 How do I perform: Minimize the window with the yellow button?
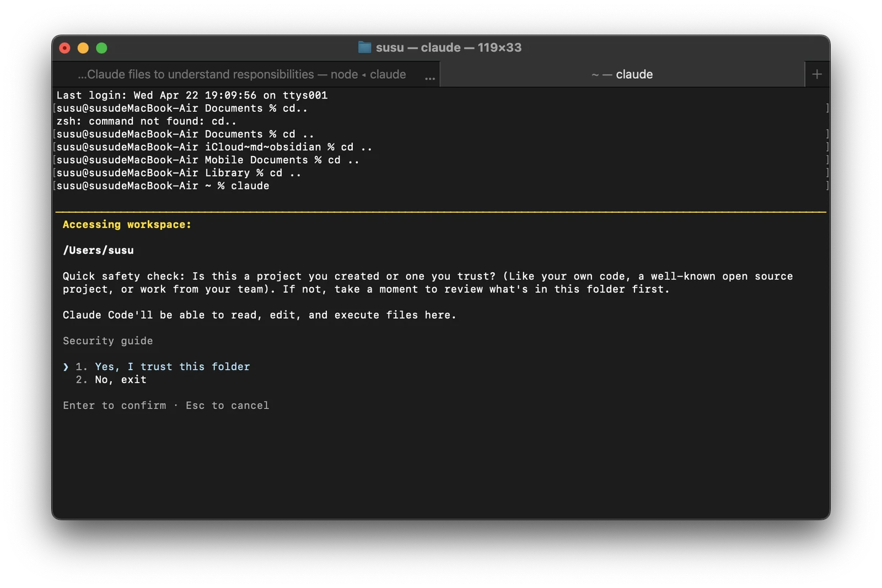(x=83, y=48)
